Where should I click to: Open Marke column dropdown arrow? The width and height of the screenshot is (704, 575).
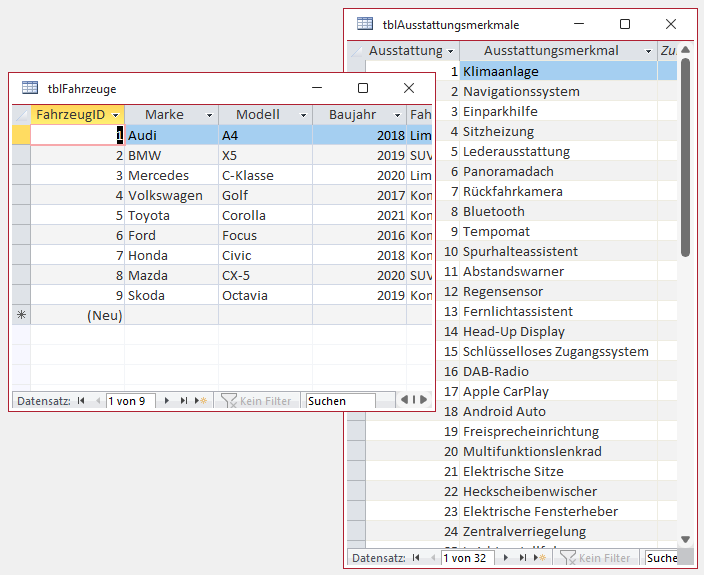coord(209,115)
